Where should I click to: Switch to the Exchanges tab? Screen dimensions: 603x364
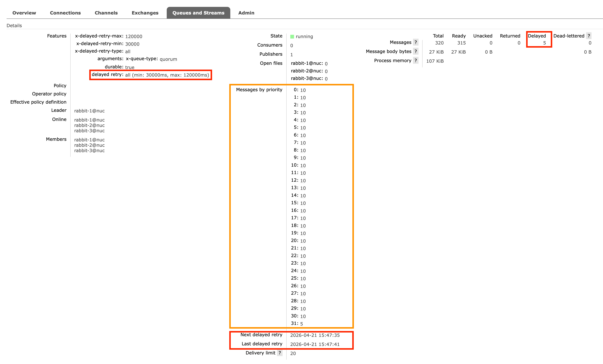(x=145, y=13)
